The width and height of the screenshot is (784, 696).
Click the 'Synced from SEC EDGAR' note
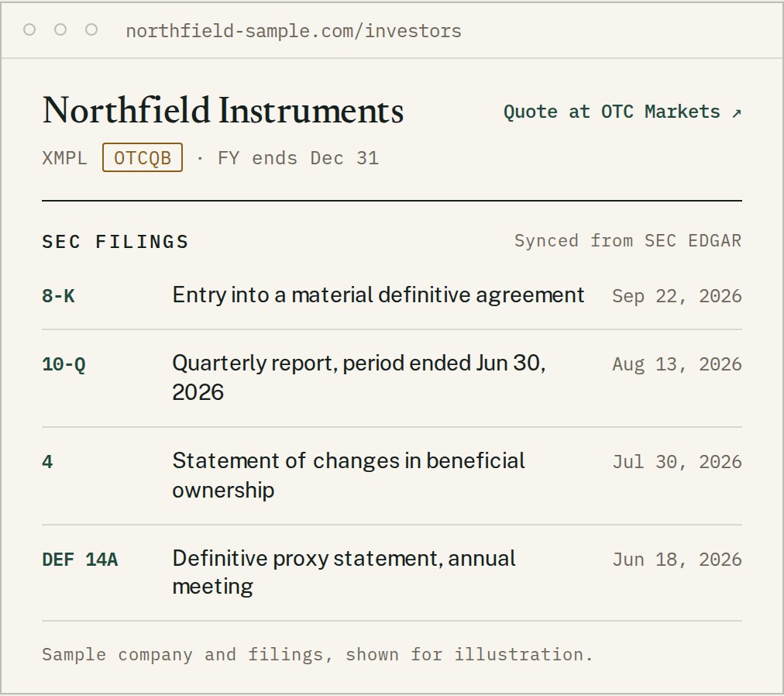(628, 241)
